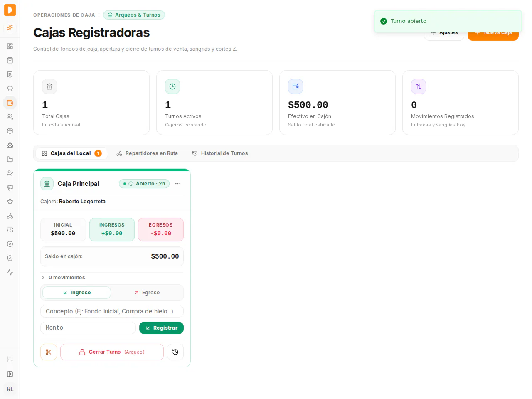Image resolution: width=532 pixels, height=399 pixels.
Task: Open the three-dot menu on Caja Principal
Action: [178, 184]
